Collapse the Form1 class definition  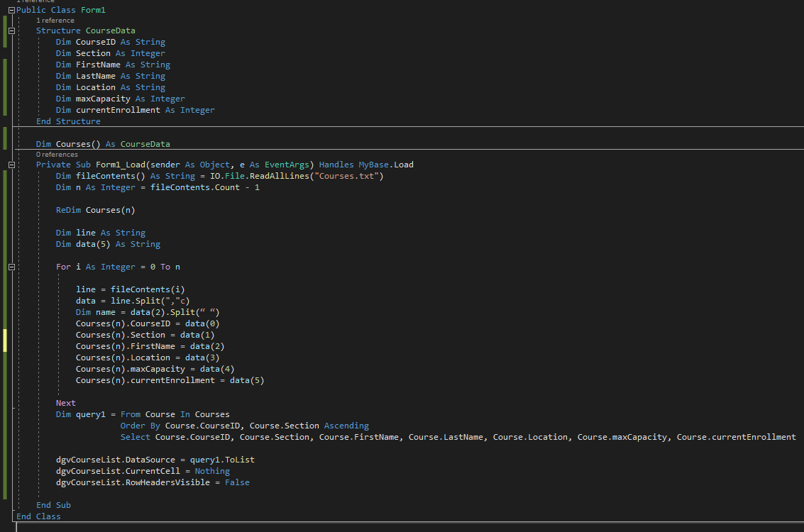11,9
